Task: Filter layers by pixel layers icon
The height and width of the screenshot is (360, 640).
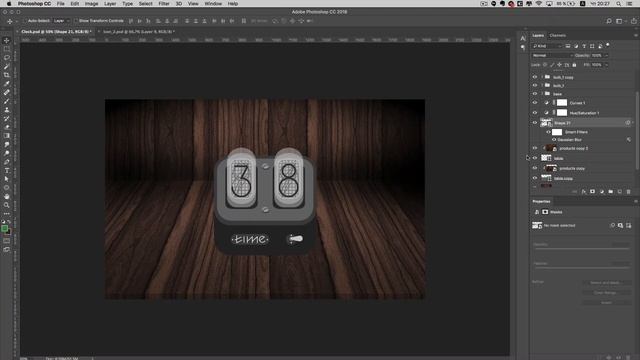Action: pos(568,46)
